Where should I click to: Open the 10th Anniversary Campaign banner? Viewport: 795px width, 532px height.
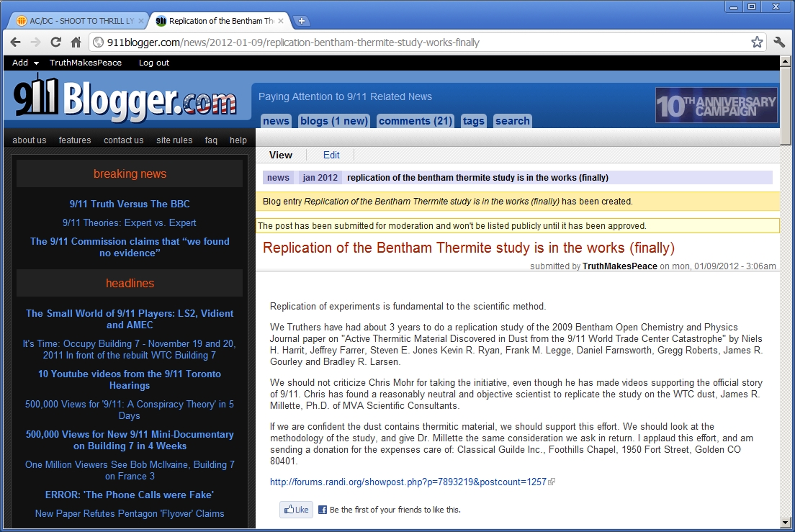716,105
